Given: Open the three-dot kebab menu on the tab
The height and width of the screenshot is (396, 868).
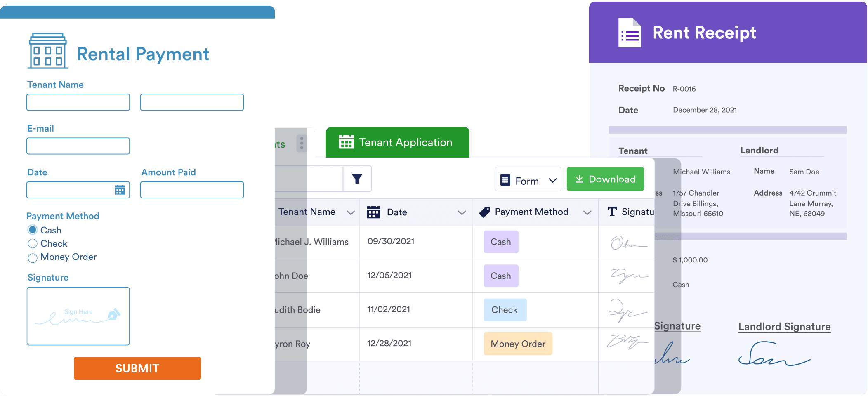Looking at the screenshot, I should pos(302,144).
